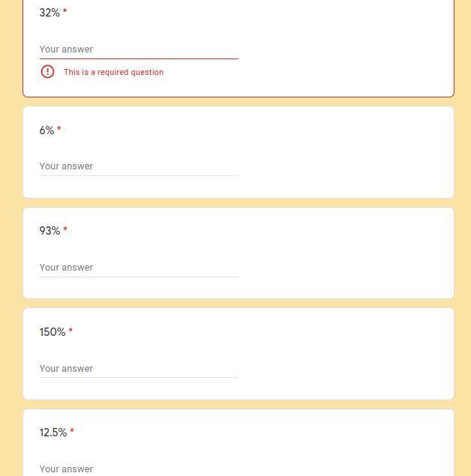471x476 pixels.
Task: Click the answer field for 6%
Action: [139, 166]
